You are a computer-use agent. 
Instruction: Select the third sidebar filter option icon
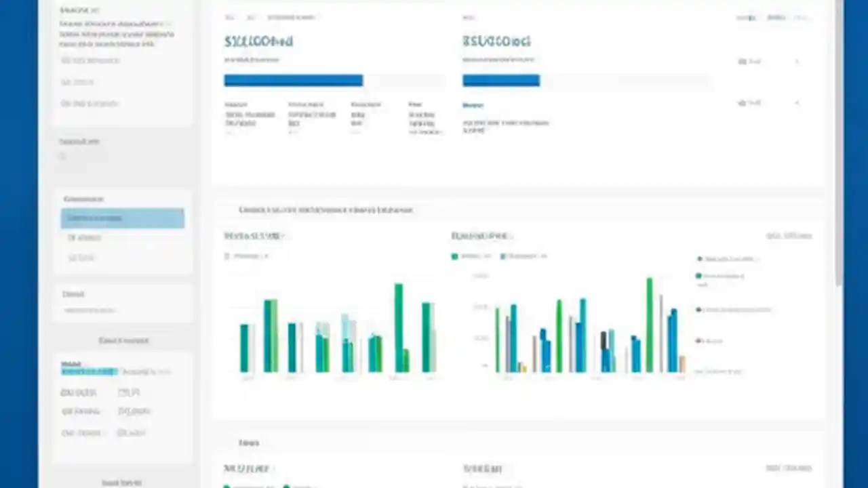(64, 104)
